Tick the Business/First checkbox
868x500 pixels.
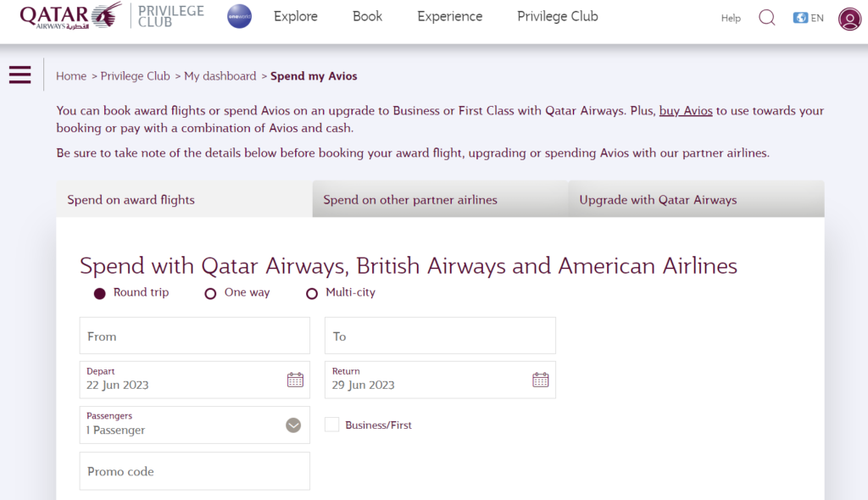pos(332,425)
